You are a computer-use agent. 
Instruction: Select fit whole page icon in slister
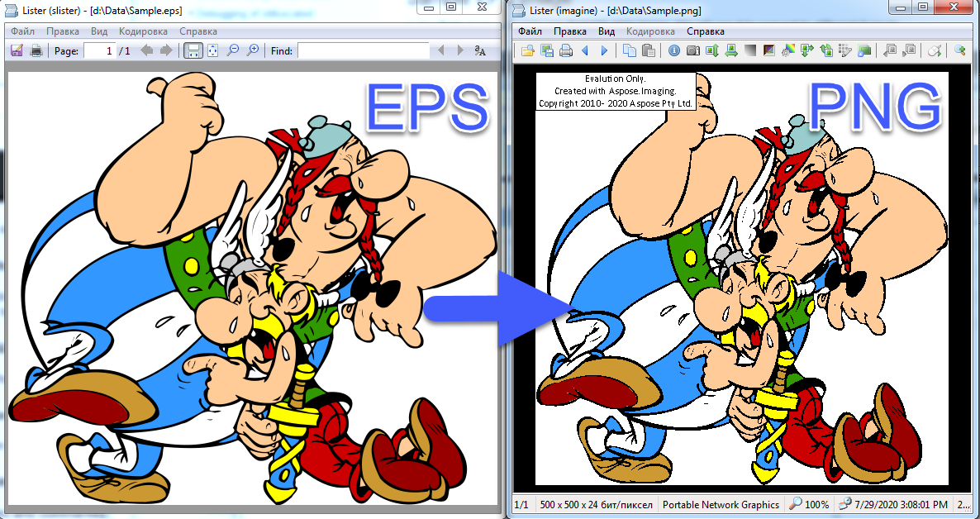212,50
